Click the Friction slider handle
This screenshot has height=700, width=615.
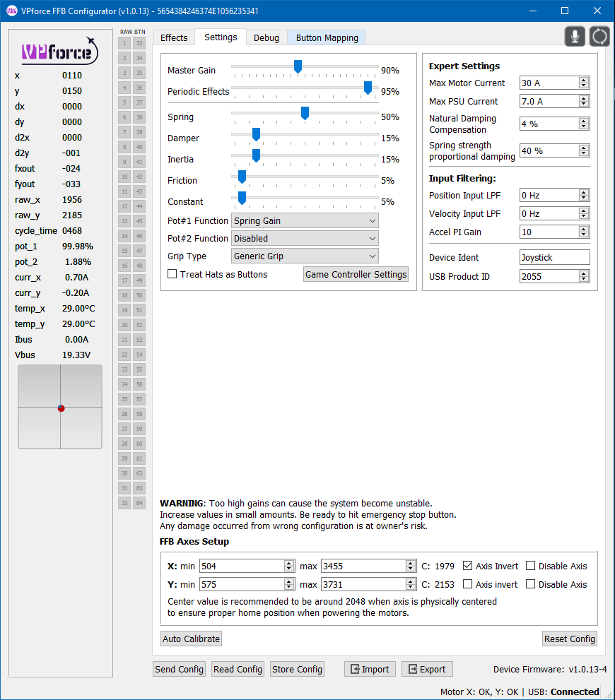[x=242, y=177]
